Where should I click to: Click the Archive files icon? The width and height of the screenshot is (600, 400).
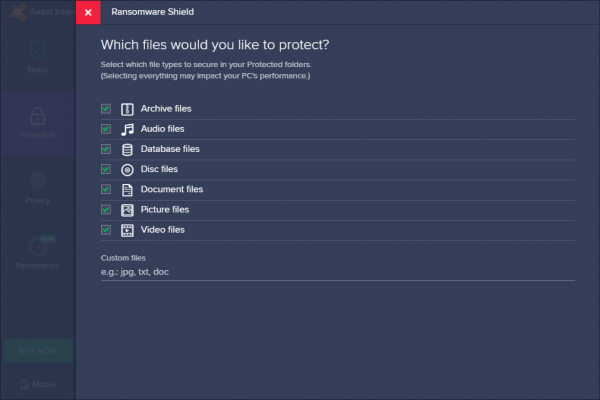coord(127,109)
